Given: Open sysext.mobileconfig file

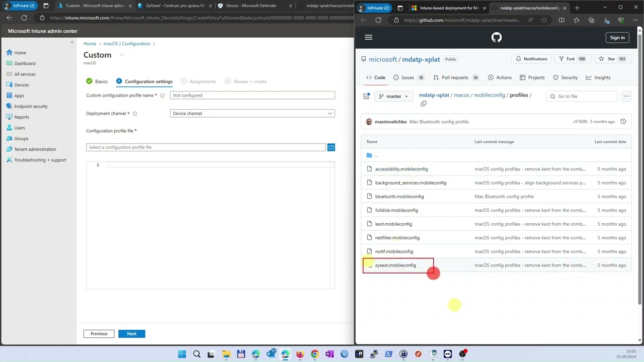Looking at the screenshot, I should tap(395, 265).
